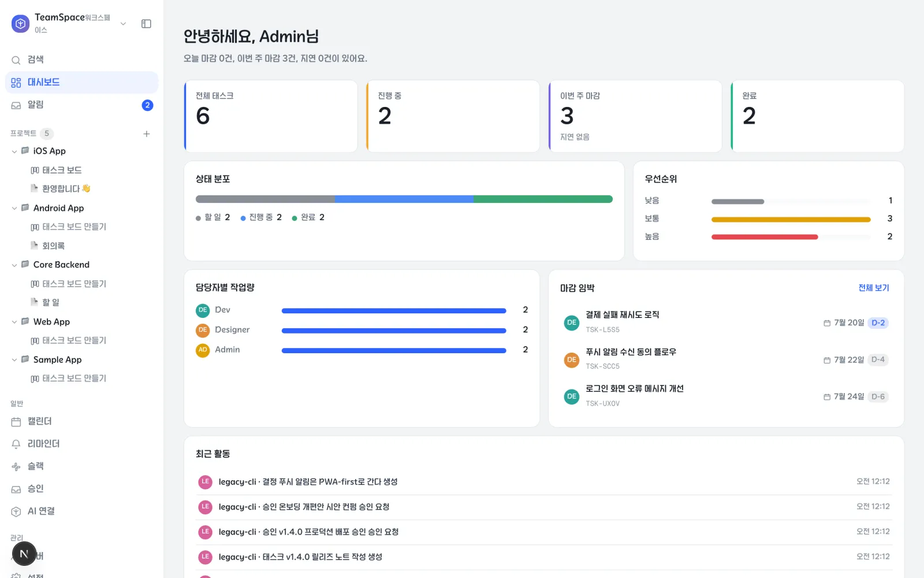The height and width of the screenshot is (578, 924).
Task: Open 검색 search in the sidebar
Action: [x=81, y=60]
